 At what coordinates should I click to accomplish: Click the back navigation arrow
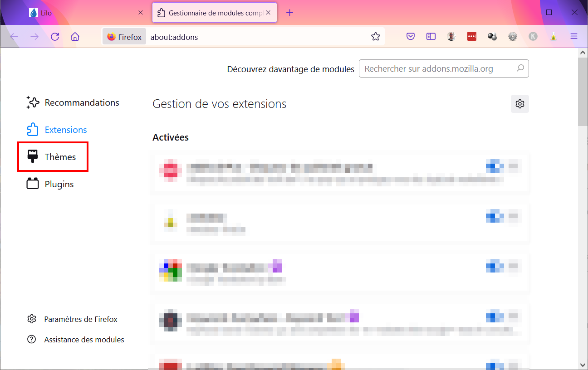[14, 37]
